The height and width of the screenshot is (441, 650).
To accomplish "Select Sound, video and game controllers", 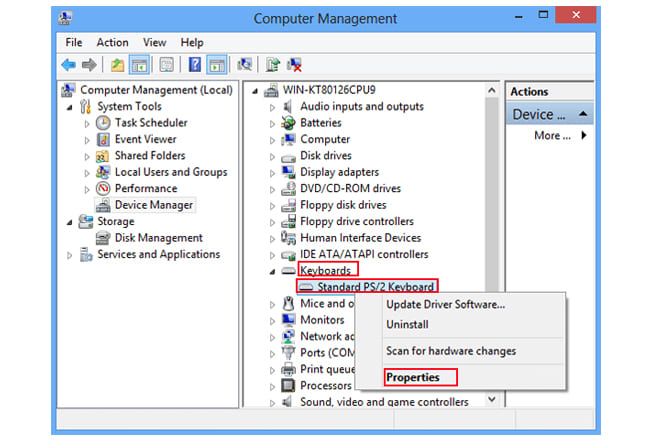I will click(x=384, y=402).
